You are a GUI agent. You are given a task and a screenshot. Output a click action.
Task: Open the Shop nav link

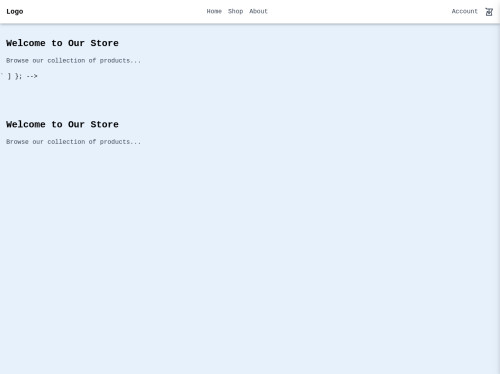(235, 11)
